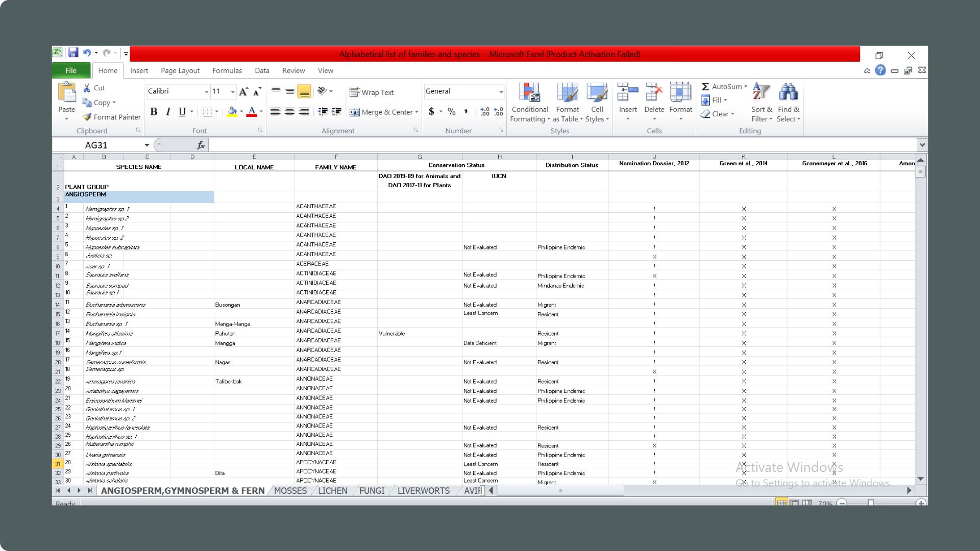Switch to the Formulas tab
980x551 pixels.
click(227, 70)
